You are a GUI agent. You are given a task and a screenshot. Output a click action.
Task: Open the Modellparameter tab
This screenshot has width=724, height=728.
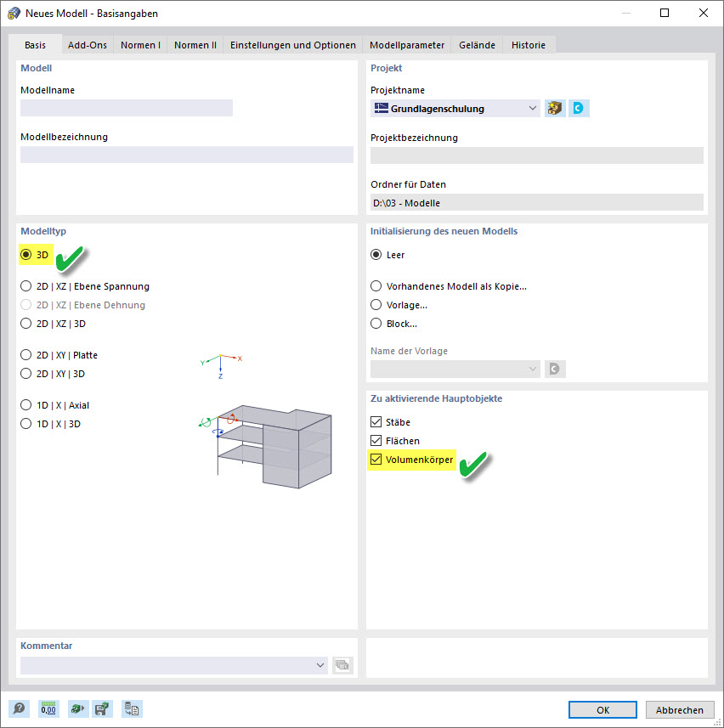(x=407, y=45)
